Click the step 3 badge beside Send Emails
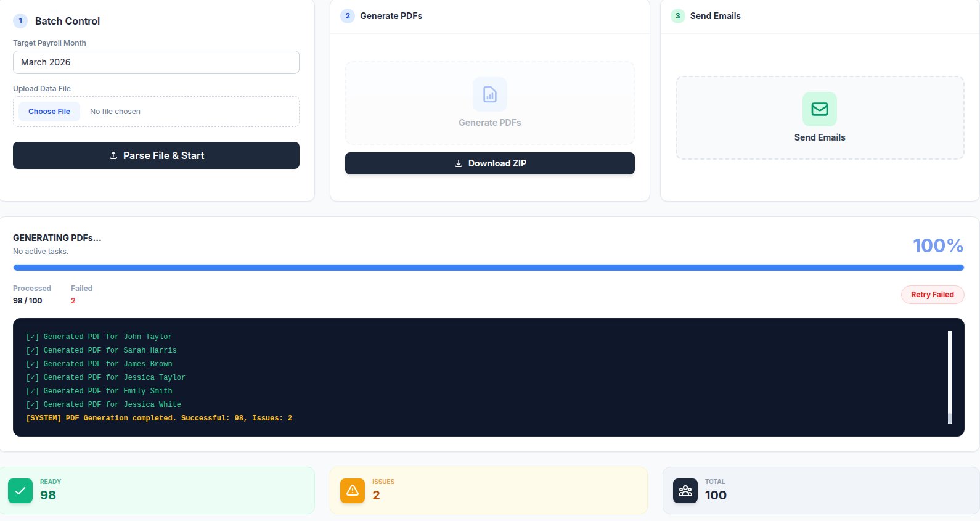The height and width of the screenshot is (521, 980). tap(678, 16)
